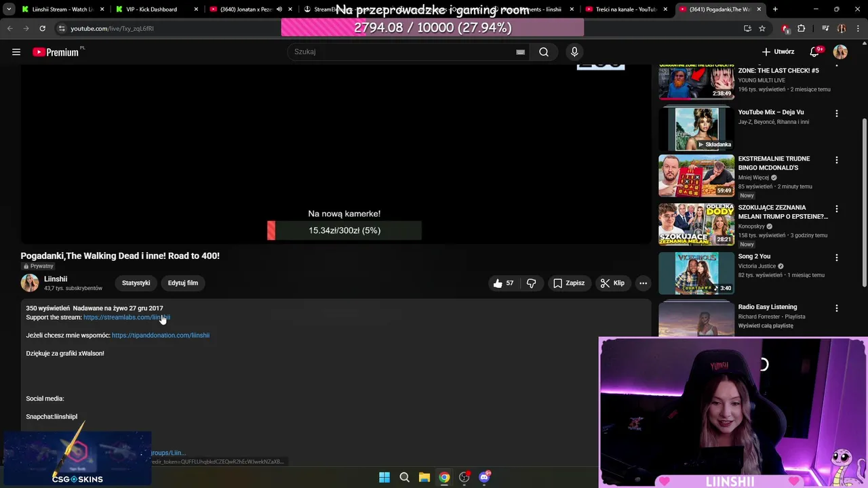The image size is (868, 488).
Task: Click Jay-Z, Beyoncé, Rihanna i inni text
Action: point(774,122)
